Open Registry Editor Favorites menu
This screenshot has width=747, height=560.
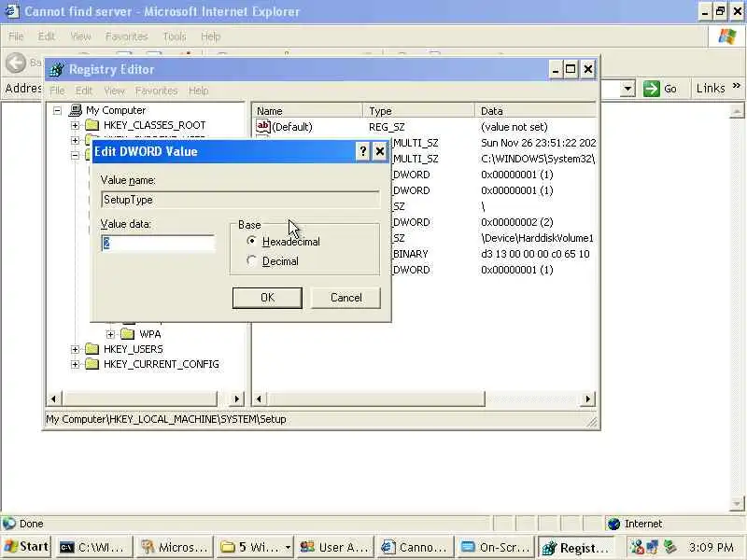pos(156,91)
